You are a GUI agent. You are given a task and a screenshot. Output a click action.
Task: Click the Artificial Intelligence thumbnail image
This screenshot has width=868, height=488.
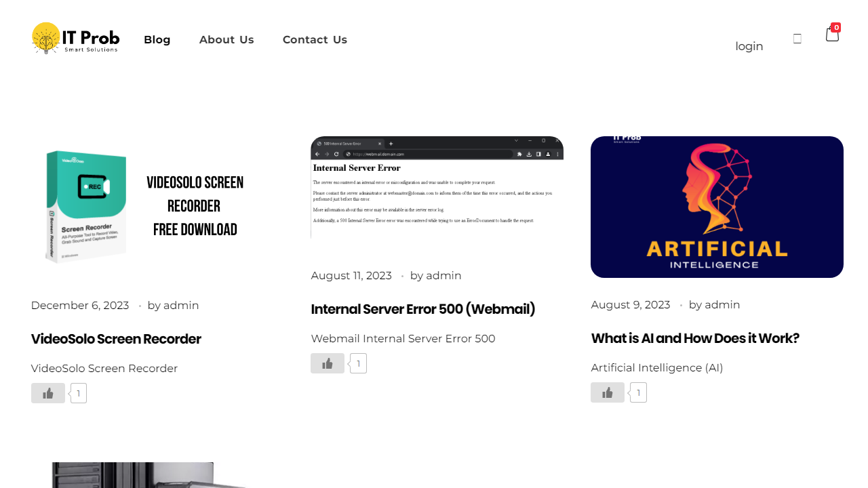pos(717,207)
